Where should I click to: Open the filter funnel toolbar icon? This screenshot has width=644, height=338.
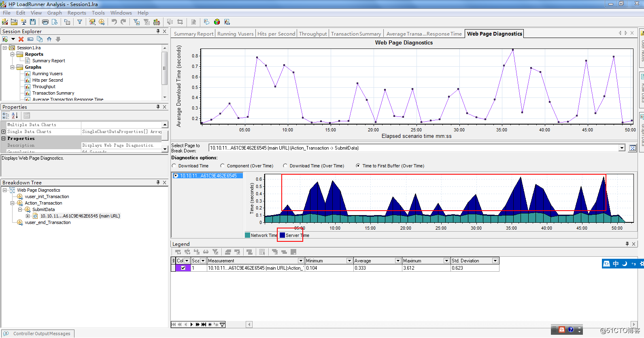tap(80, 22)
